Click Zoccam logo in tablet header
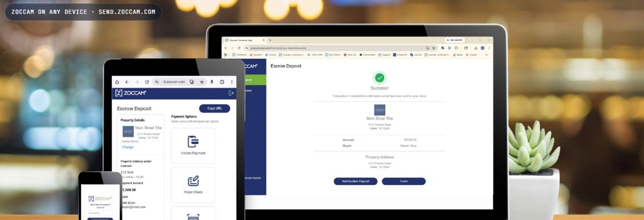Image resolution: width=644 pixels, height=220 pixels. [131, 93]
